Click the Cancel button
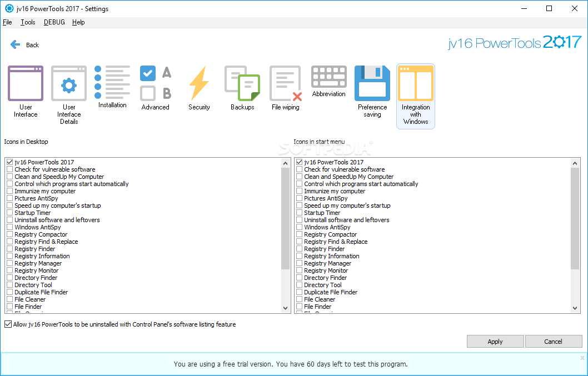The image size is (588, 376). pos(553,342)
